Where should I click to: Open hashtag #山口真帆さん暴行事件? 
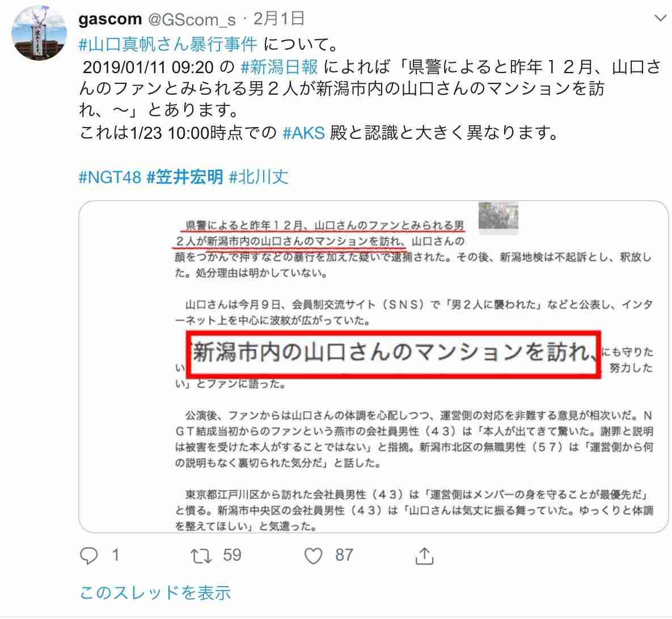click(x=168, y=44)
